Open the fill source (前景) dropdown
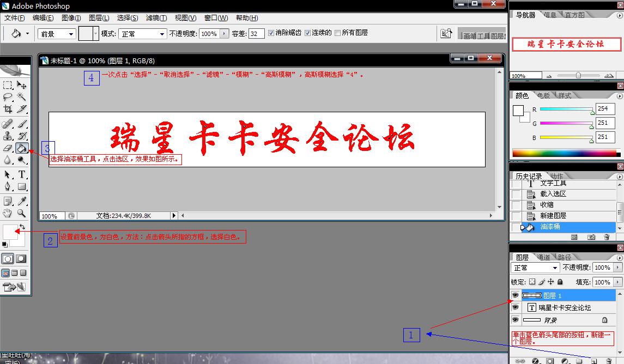The height and width of the screenshot is (364, 624). (x=57, y=34)
